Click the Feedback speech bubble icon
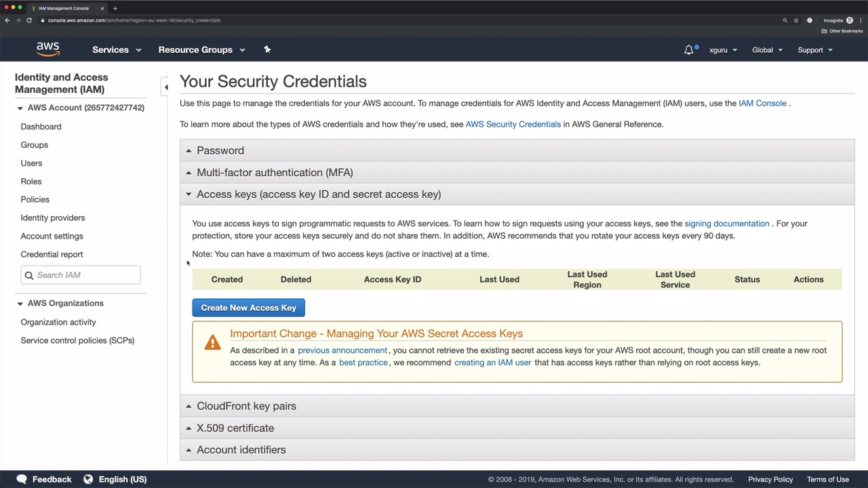868x488 pixels. pos(22,479)
